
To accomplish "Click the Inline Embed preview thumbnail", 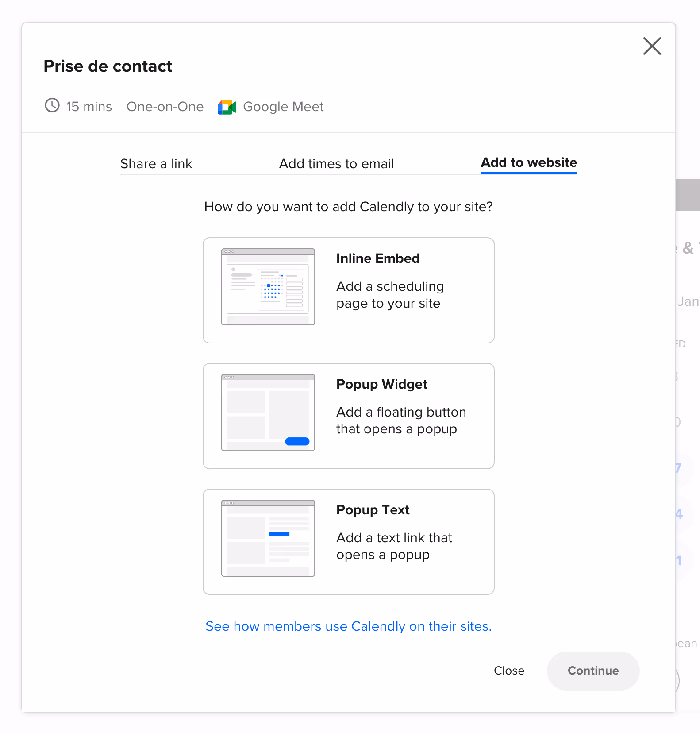I will coord(268,287).
